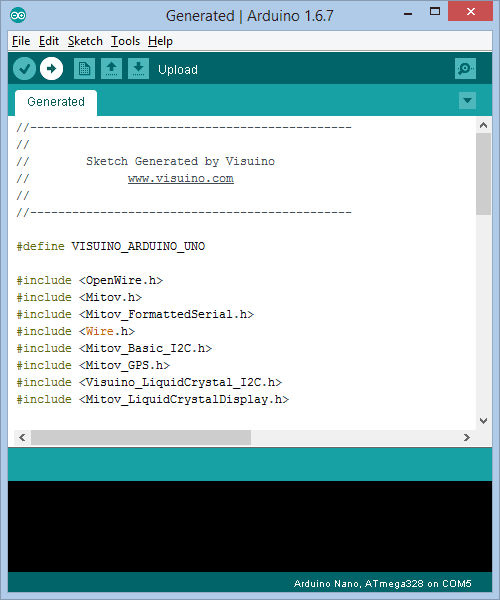Click the vertical scrollbar down arrow
Viewport: 500px width, 600px height.
[484, 421]
